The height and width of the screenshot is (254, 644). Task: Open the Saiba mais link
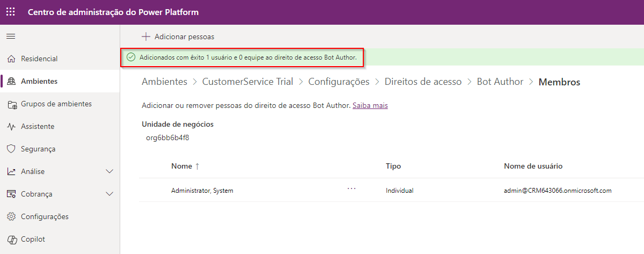tap(370, 106)
